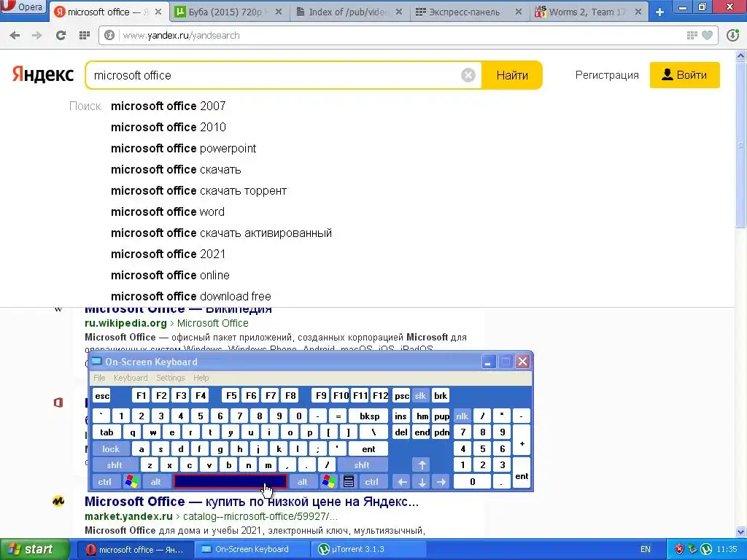Select suggestion microsoft office скачать торрент
The image size is (747, 560).
point(198,190)
